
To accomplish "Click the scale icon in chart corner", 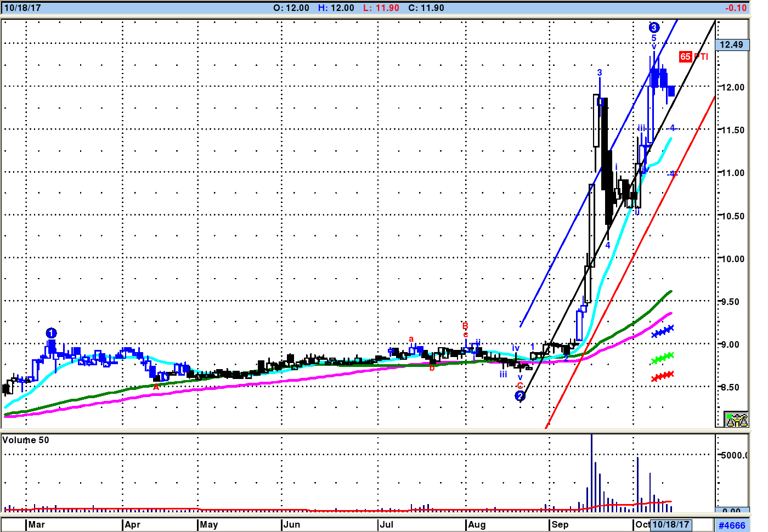I will click(x=736, y=420).
